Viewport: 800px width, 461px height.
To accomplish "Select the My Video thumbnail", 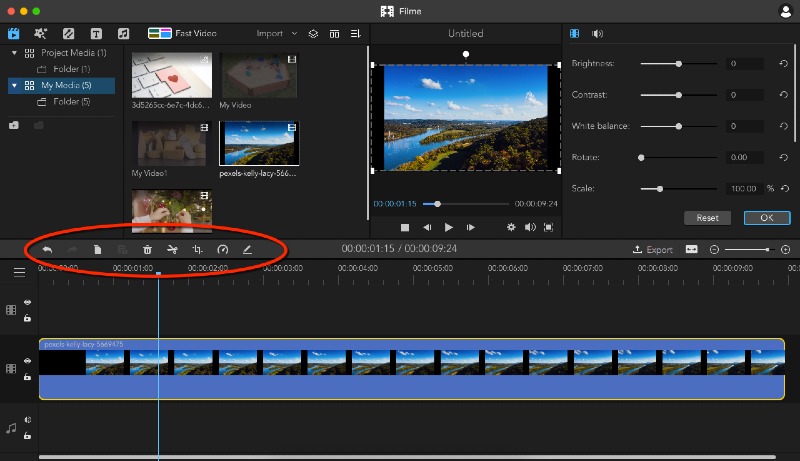I will (x=259, y=75).
